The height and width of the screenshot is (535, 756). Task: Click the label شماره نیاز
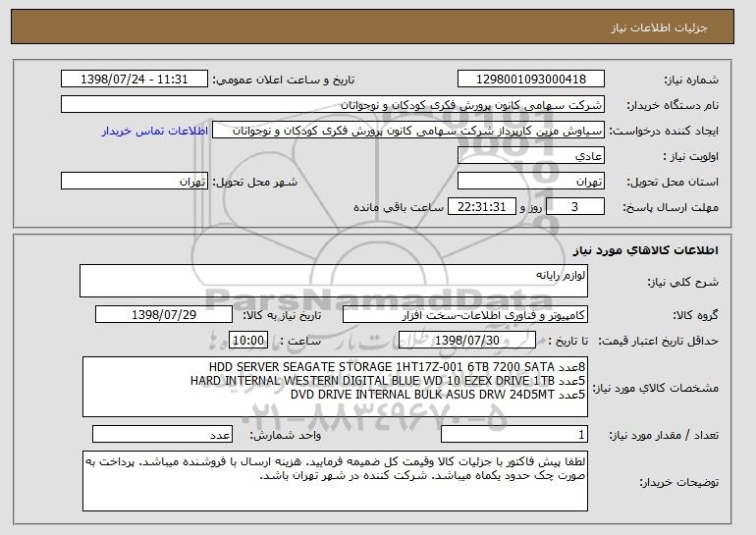[691, 80]
